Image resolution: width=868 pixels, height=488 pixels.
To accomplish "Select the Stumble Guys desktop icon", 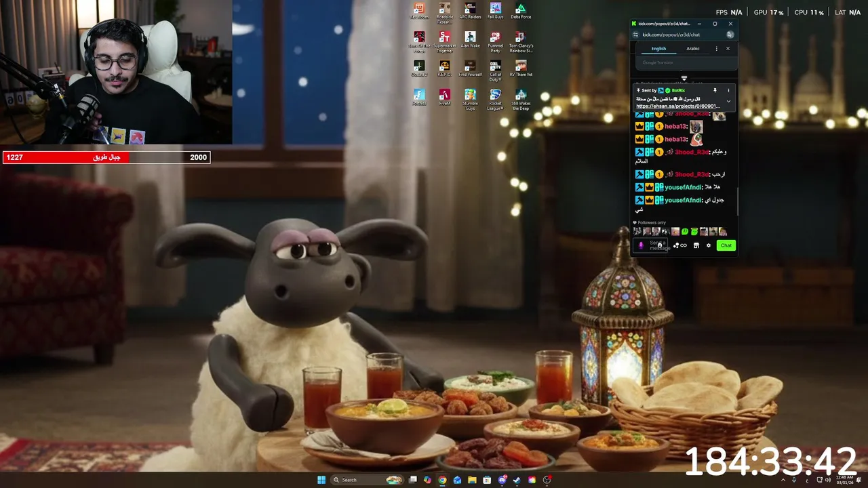I will 470,99.
